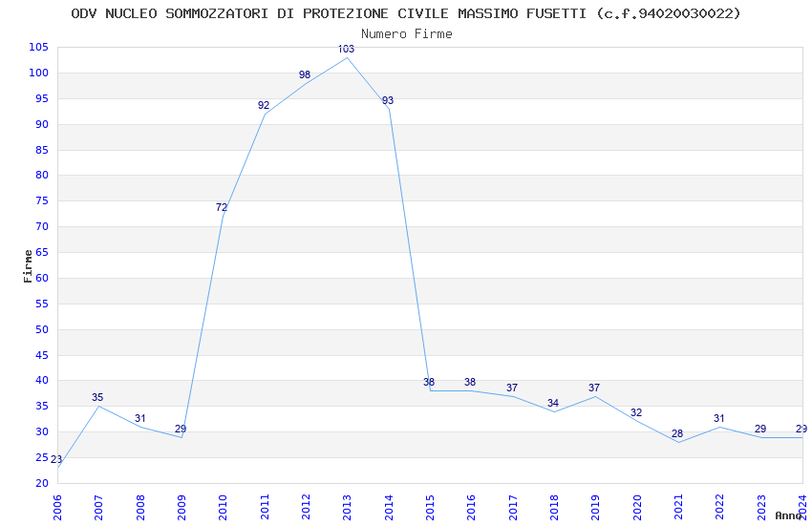Click the data label 103 at the peak
Viewport: 812px width, 525px height.
(x=346, y=49)
